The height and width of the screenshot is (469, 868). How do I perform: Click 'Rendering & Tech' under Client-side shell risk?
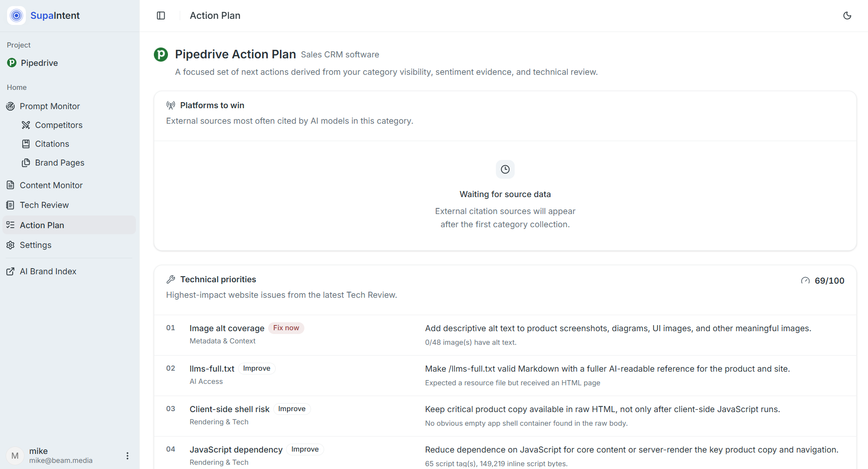(x=219, y=422)
